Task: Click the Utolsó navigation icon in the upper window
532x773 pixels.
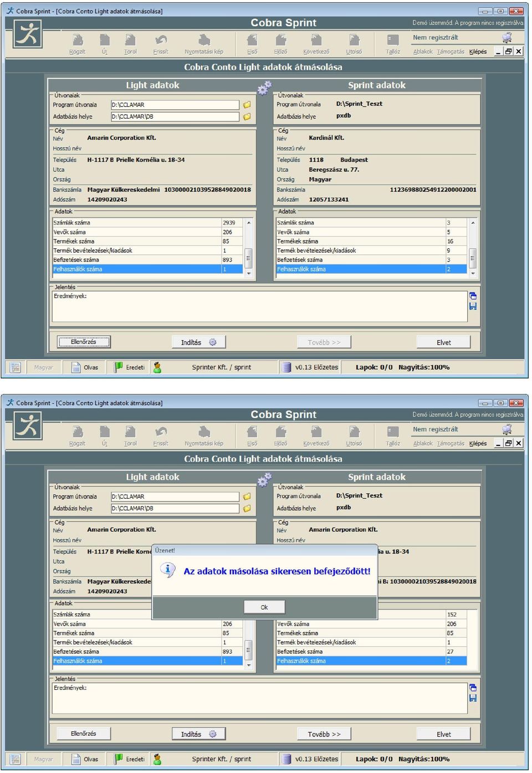Action: [354, 40]
